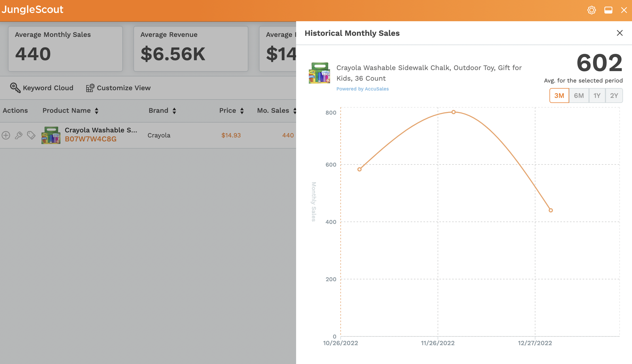Click the tag icon for Crayola row
Image resolution: width=632 pixels, height=364 pixels.
click(x=31, y=135)
